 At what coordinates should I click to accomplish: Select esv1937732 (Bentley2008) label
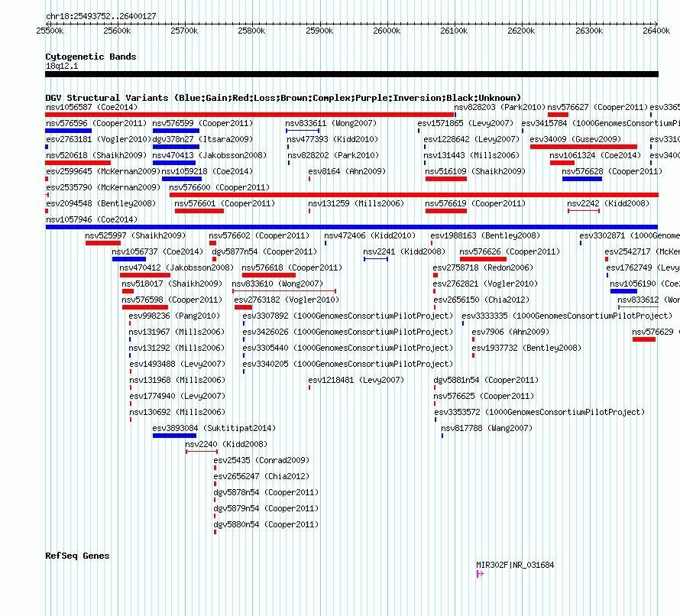[x=526, y=348]
